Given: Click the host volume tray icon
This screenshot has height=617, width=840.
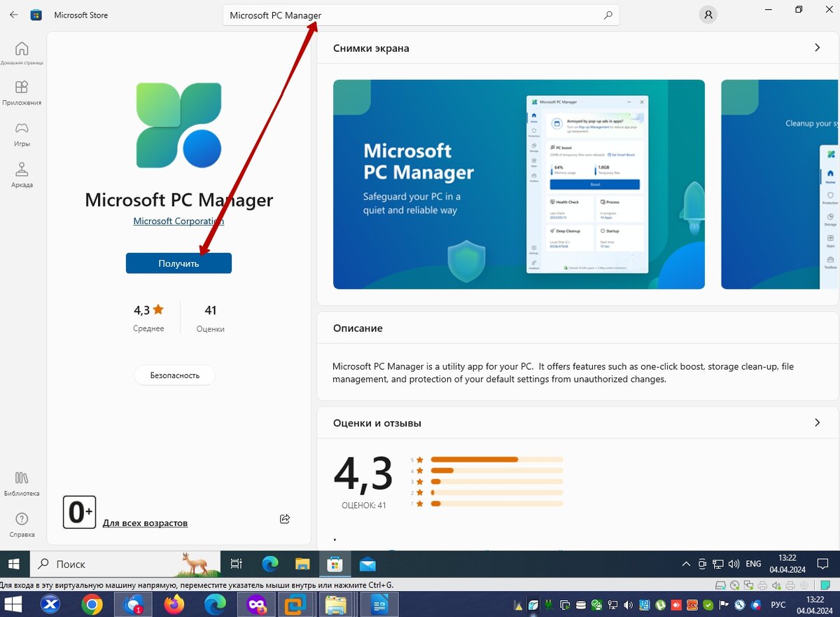Looking at the screenshot, I should point(628,604).
